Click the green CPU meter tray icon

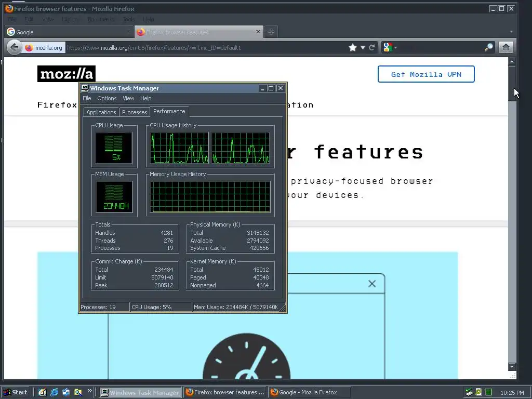488,392
